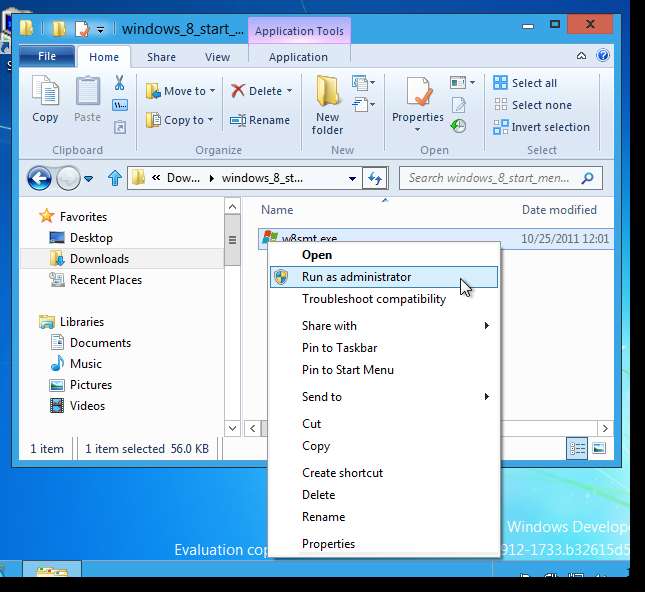Click the Up one level arrow
This screenshot has height=592, width=645.
115,178
